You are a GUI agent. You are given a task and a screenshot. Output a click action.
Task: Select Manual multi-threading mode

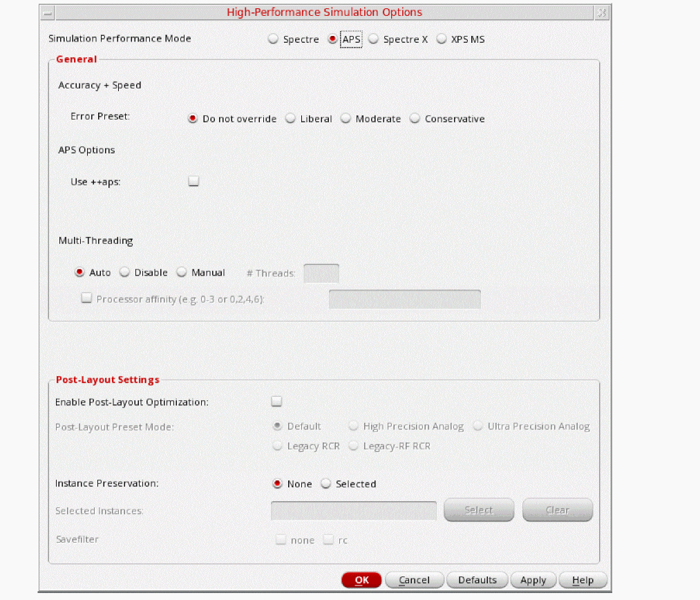tap(182, 272)
